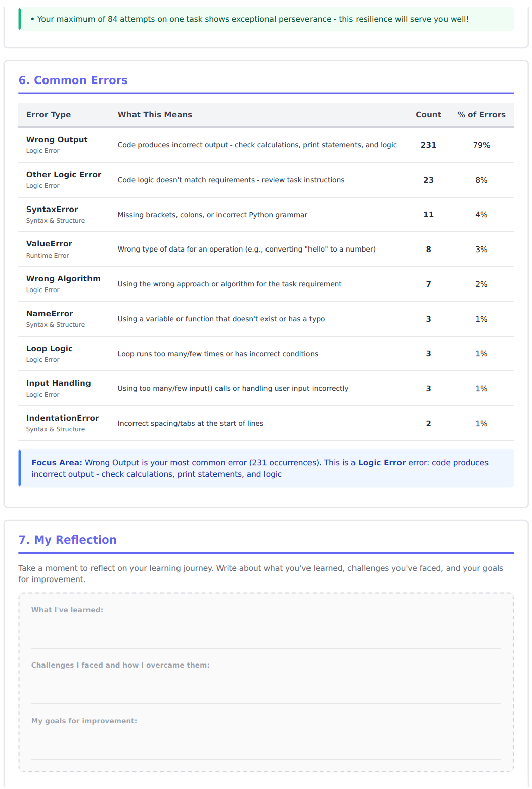The height and width of the screenshot is (789, 532).
Task: Click the '7. My Reflection' section heading
Action: tap(67, 540)
